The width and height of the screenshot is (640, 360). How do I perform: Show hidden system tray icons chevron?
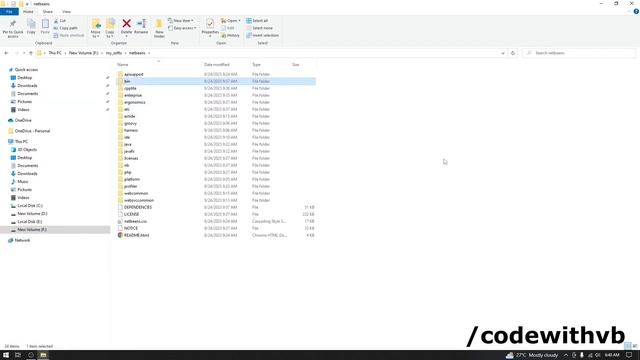pos(566,355)
